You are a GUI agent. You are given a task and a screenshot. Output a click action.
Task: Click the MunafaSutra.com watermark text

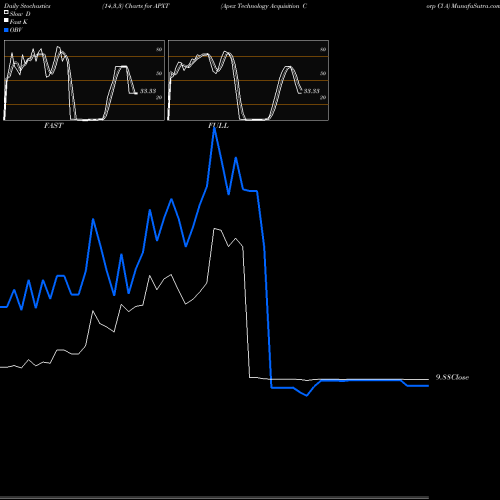[x=475, y=6]
